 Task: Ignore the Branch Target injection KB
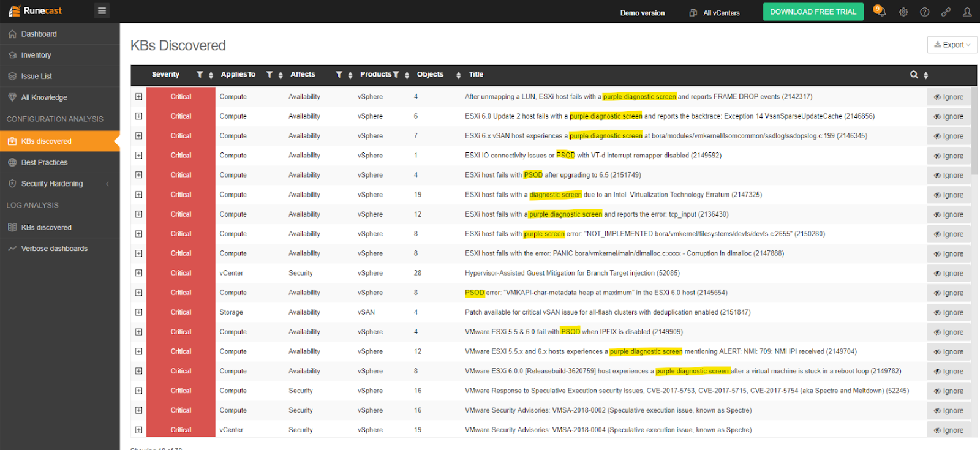click(949, 273)
